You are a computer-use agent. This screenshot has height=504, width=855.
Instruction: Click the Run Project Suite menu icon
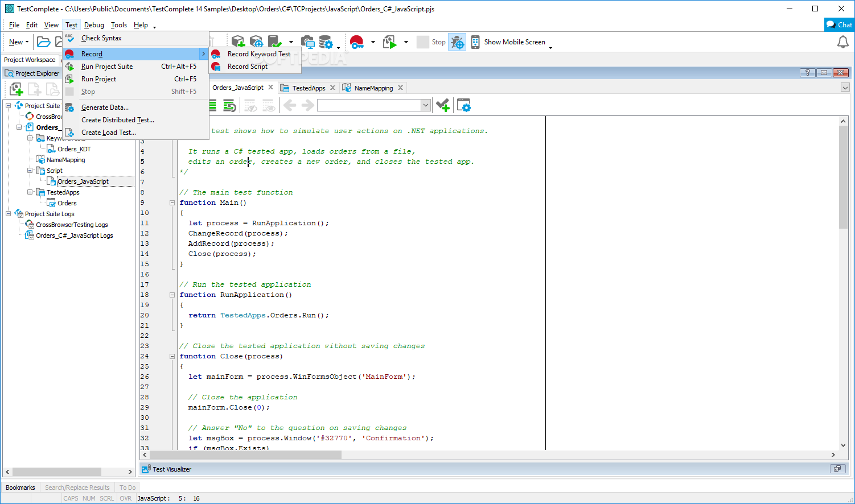(x=69, y=67)
